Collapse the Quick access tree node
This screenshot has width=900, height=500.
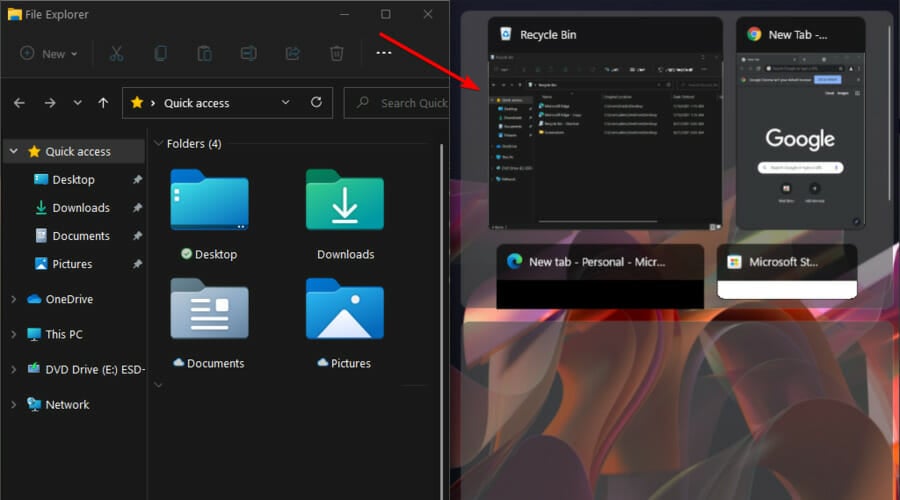coord(14,151)
